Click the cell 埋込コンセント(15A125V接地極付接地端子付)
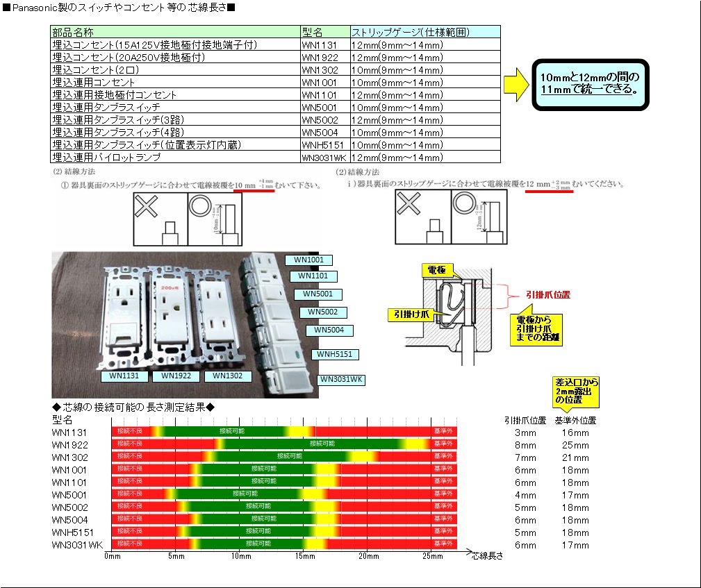This screenshot has width=701, height=588. click(x=175, y=44)
